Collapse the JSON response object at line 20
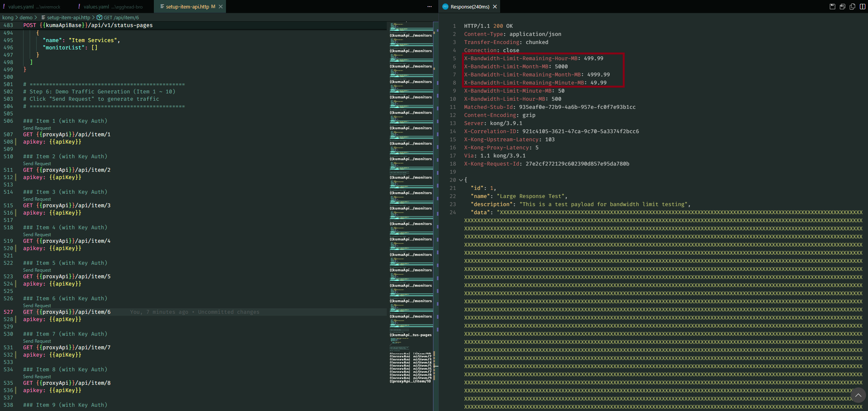This screenshot has width=868, height=411. click(x=460, y=180)
